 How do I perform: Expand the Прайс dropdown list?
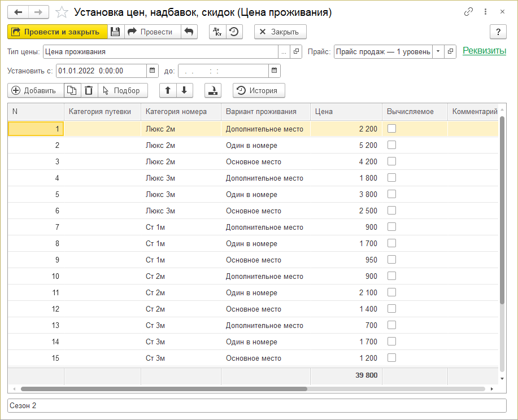pyautogui.click(x=438, y=51)
